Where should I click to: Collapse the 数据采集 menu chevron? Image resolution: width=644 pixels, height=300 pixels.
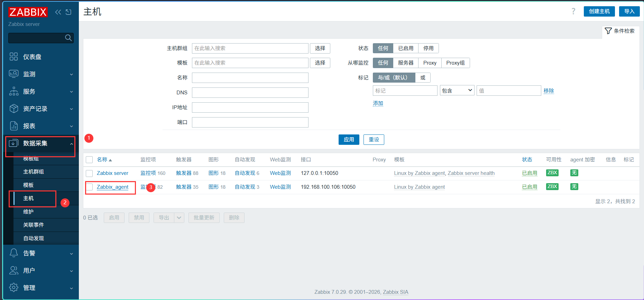click(x=72, y=143)
